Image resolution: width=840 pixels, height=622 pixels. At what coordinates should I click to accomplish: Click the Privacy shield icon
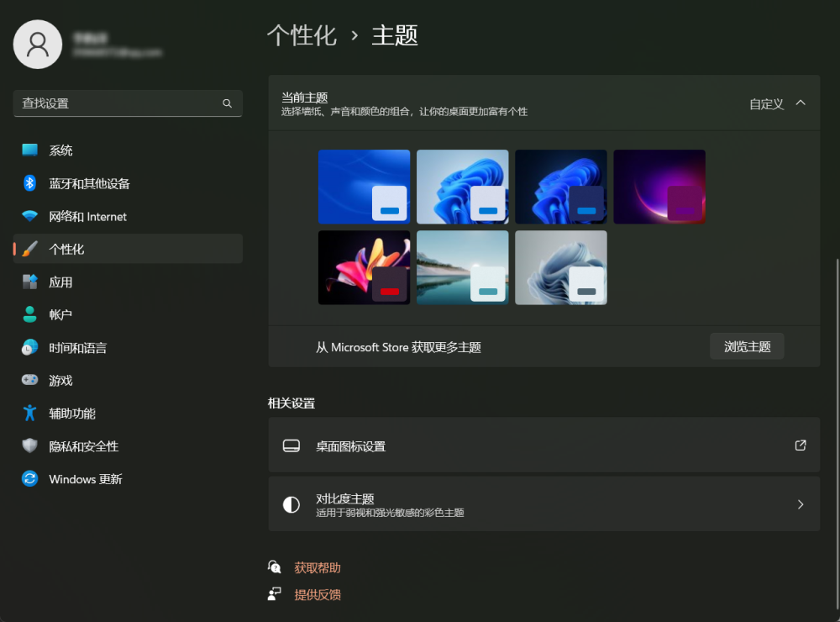pos(30,446)
